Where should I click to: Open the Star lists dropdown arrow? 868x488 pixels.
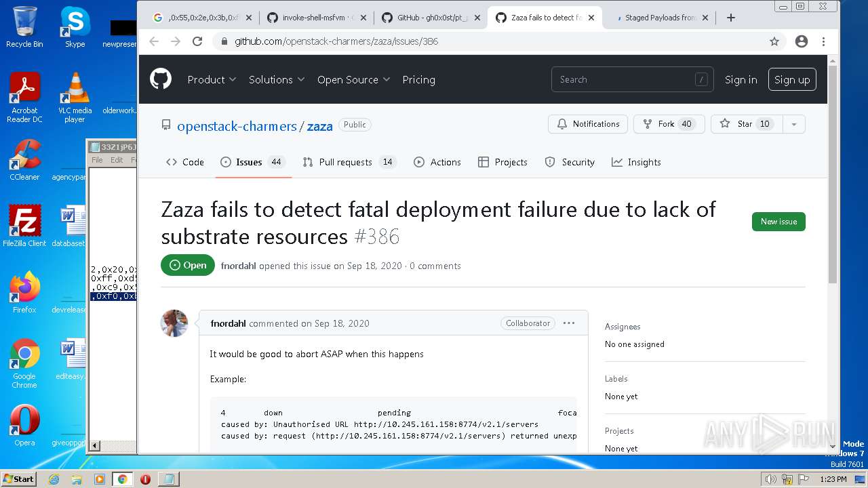[x=794, y=124]
